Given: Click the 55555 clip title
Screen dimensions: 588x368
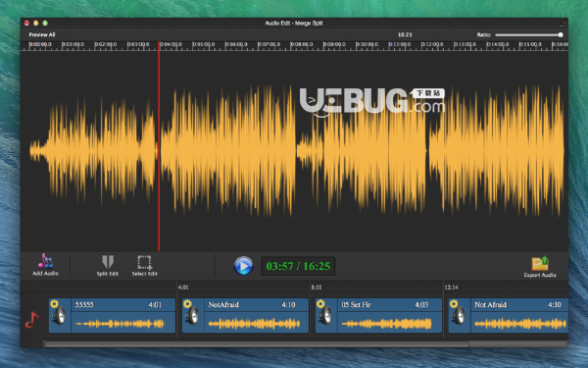Looking at the screenshot, I should point(84,304).
